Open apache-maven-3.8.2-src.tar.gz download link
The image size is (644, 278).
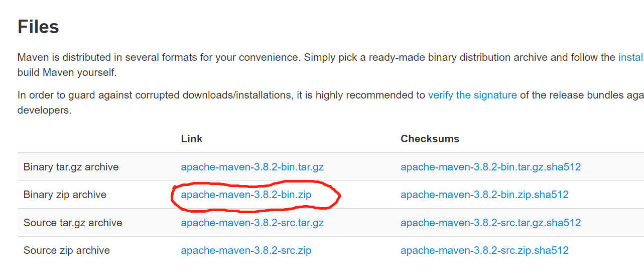252,223
